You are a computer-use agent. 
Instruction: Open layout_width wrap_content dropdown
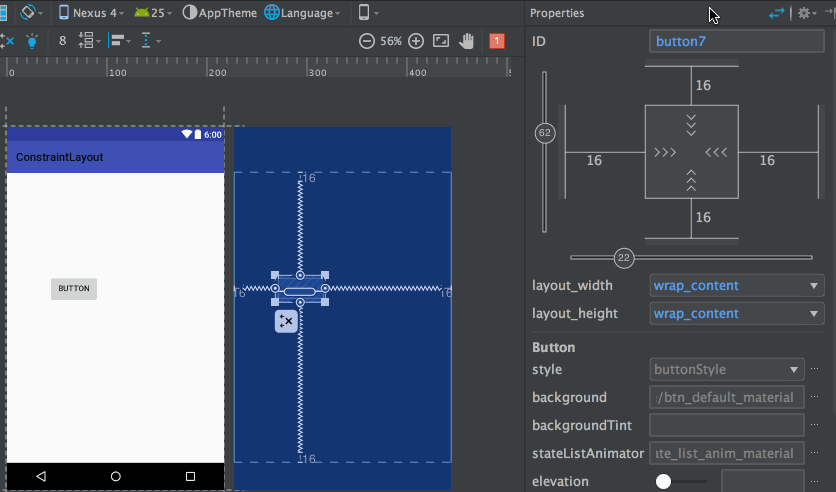[x=736, y=286]
